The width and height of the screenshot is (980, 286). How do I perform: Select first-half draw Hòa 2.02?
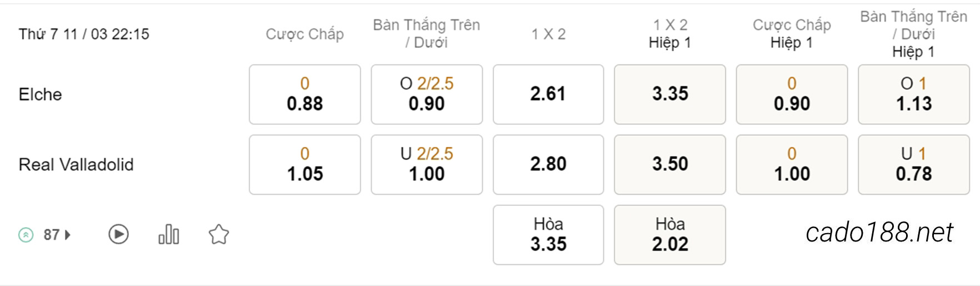coord(670,234)
